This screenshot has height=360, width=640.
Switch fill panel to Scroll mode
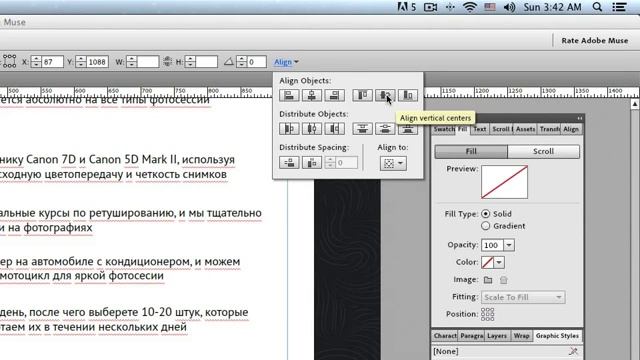pos(543,151)
